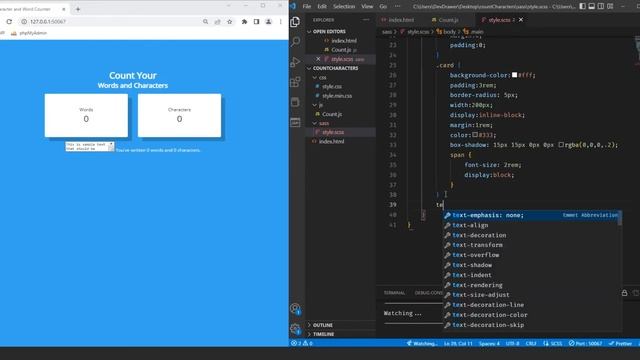The height and width of the screenshot is (360, 640).
Task: Open the Edit menu
Action: [x=322, y=6]
